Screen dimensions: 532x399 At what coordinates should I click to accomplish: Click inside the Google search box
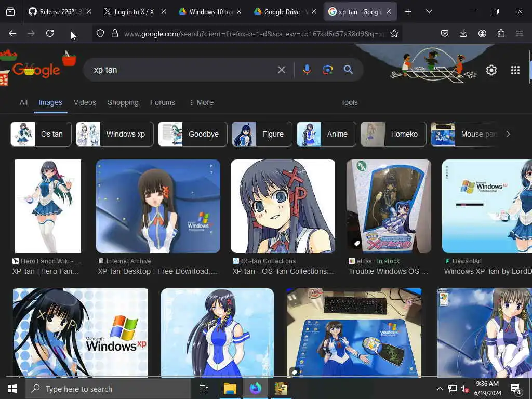pos(183,70)
